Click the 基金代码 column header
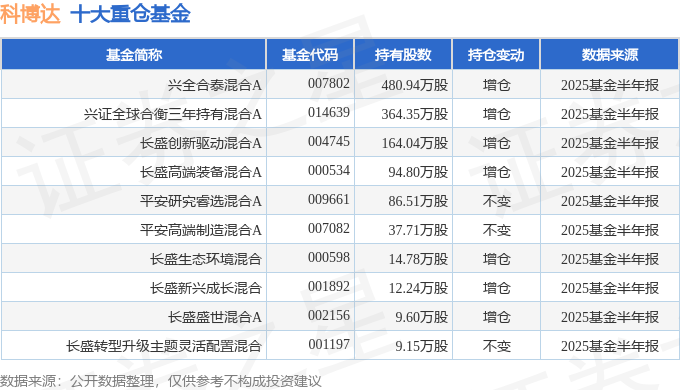Image resolution: width=680 pixels, height=390 pixels. [x=310, y=55]
